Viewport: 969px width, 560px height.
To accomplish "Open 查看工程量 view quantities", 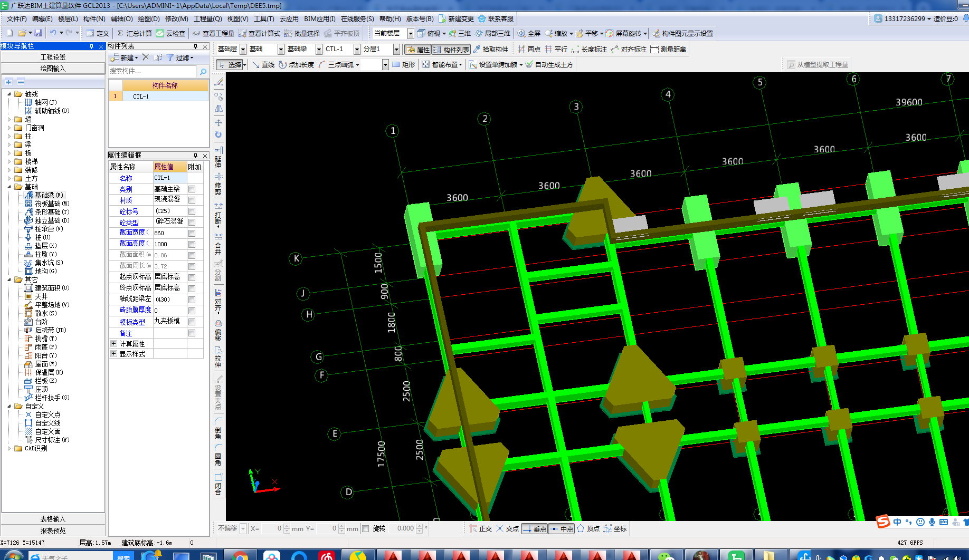I will point(213,33).
